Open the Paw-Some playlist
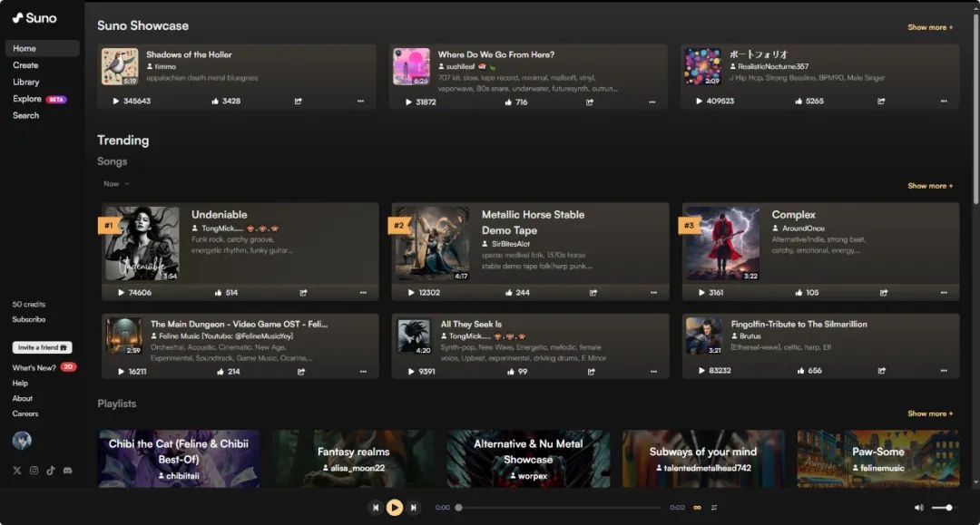This screenshot has height=525, width=980. pyautogui.click(x=878, y=459)
